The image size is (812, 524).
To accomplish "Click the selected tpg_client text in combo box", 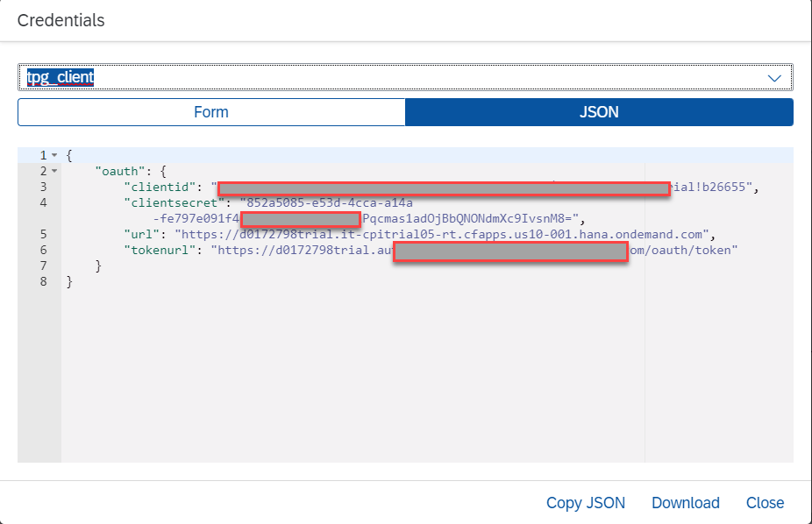I will pyautogui.click(x=61, y=77).
